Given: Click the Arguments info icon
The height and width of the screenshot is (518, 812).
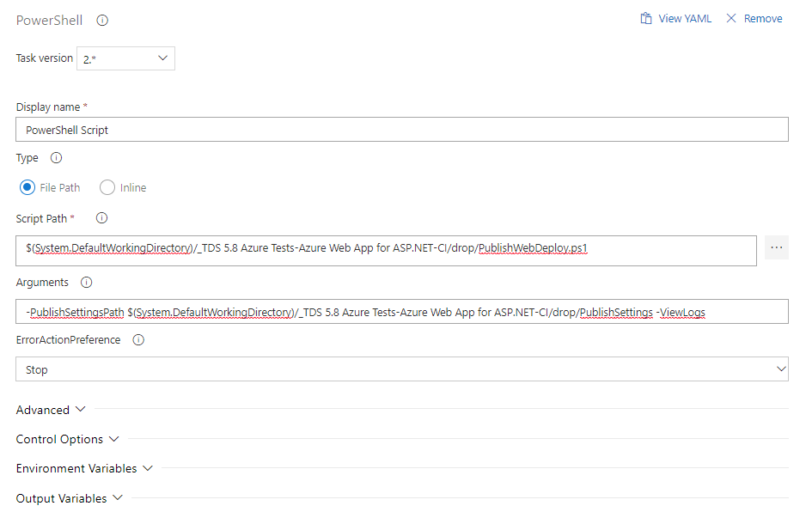Looking at the screenshot, I should click(86, 282).
